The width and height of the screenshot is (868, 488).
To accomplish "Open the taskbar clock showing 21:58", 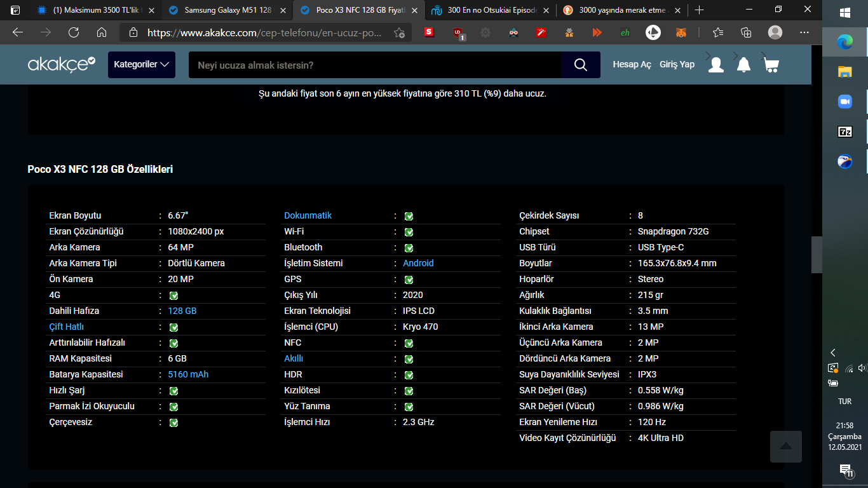I will pos(844,437).
